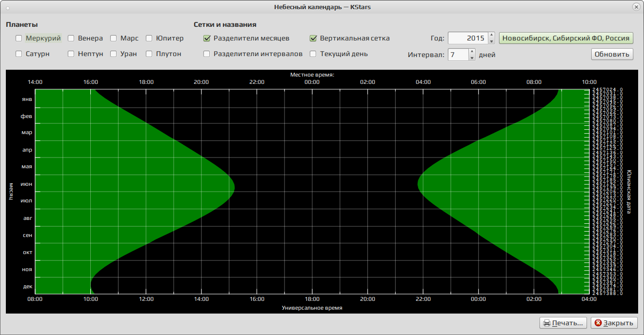The image size is (644, 335).
Task: Click the Местное время: axis title
Action: [312, 75]
